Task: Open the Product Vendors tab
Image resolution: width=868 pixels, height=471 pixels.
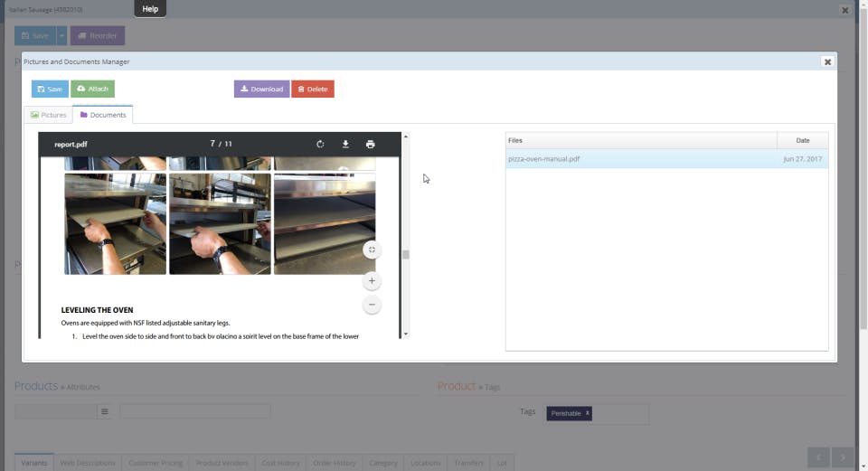Action: click(222, 463)
